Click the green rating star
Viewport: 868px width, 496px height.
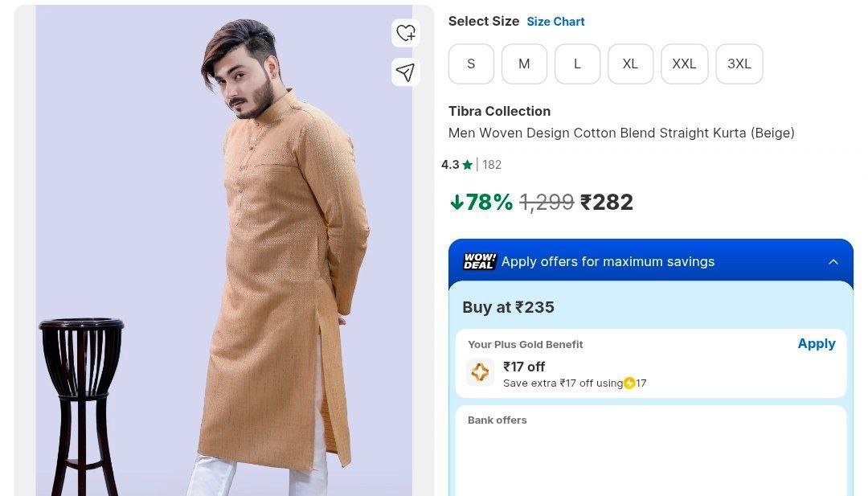point(468,165)
